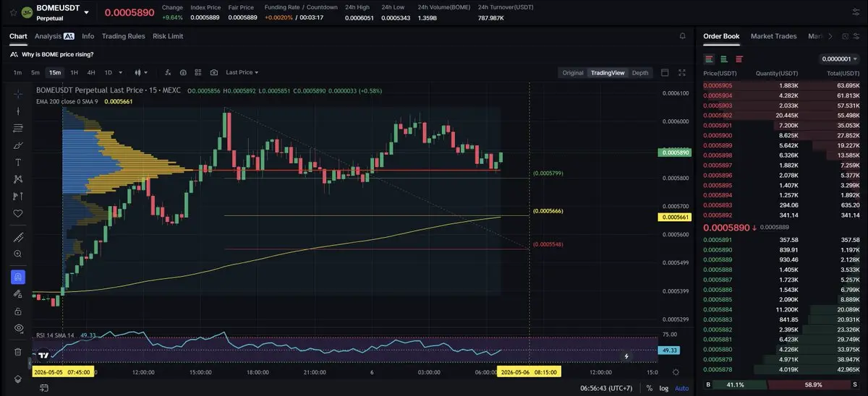Open the object tree layers icon
The width and height of the screenshot is (868, 396).
pyautogui.click(x=18, y=379)
